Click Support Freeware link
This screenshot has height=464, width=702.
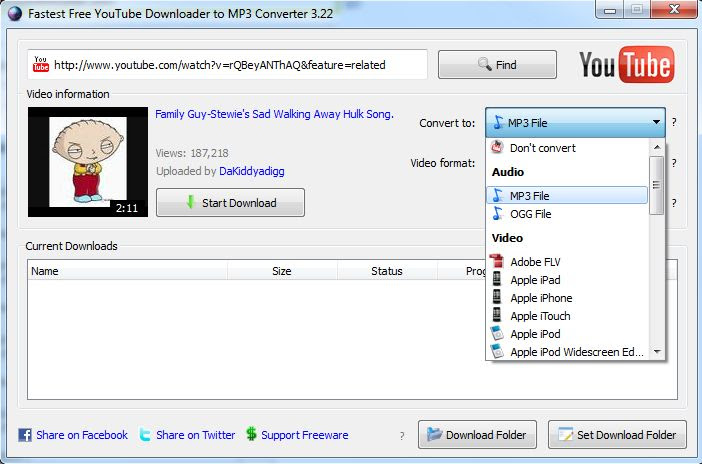pos(304,435)
